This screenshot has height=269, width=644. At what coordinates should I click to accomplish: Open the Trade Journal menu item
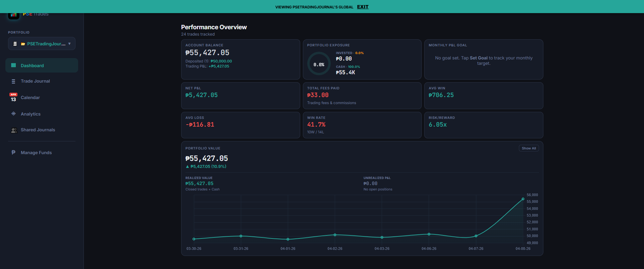click(x=35, y=81)
